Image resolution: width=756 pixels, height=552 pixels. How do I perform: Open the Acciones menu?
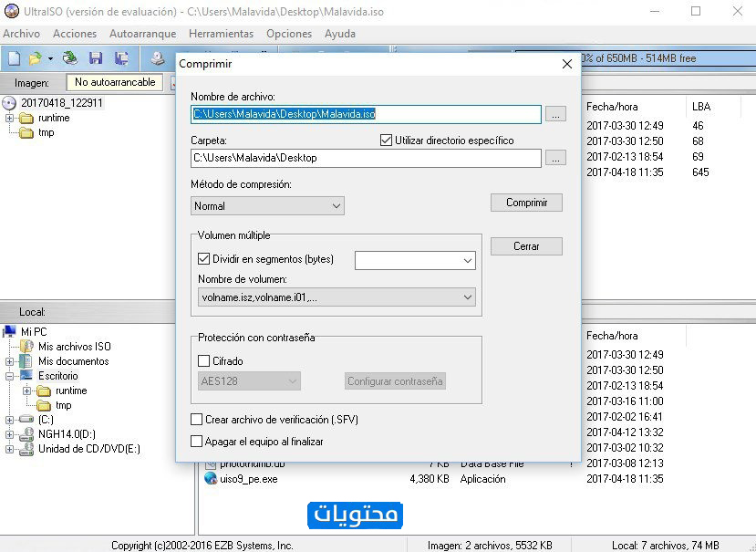[x=75, y=34]
